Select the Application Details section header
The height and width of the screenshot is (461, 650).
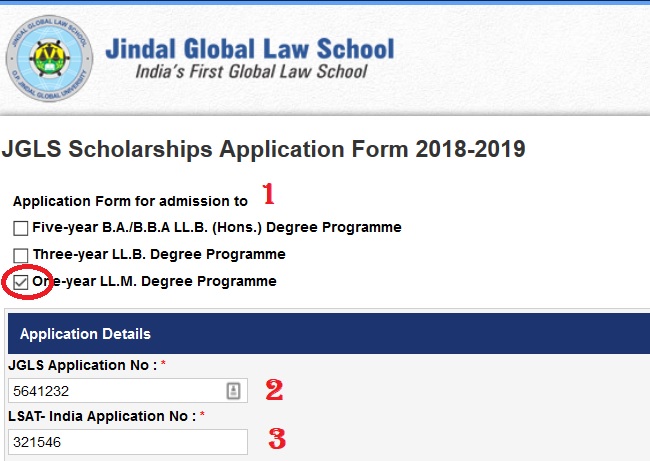(85, 333)
